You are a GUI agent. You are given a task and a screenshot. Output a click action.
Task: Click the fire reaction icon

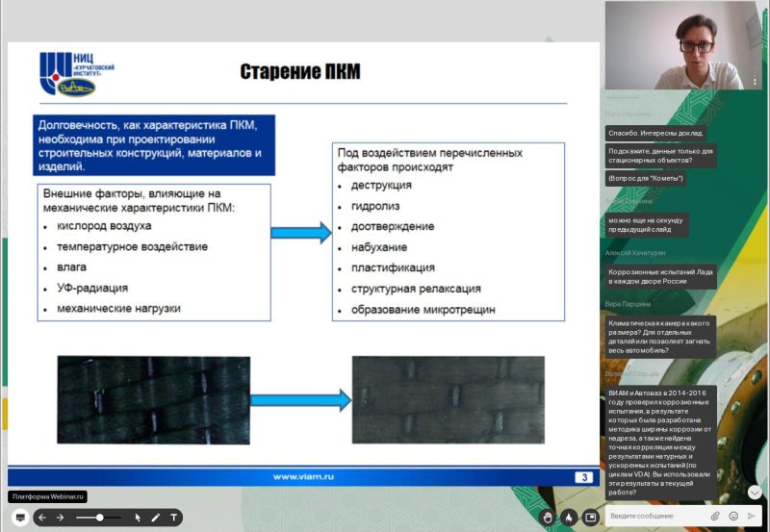coord(569,517)
